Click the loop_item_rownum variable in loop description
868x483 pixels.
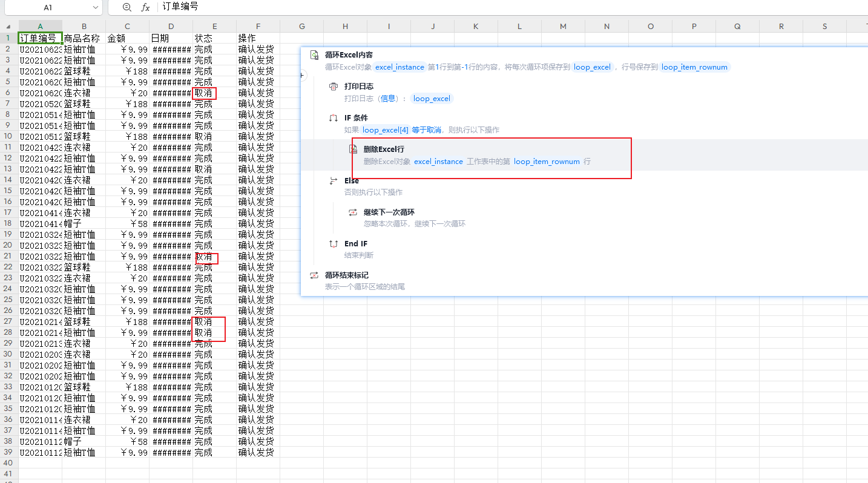pyautogui.click(x=694, y=67)
